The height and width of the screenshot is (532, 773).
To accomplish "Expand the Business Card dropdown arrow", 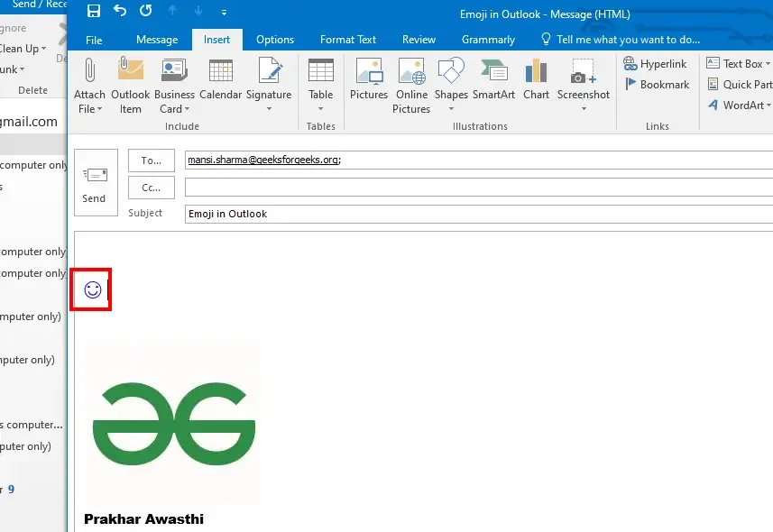I will pyautogui.click(x=187, y=109).
